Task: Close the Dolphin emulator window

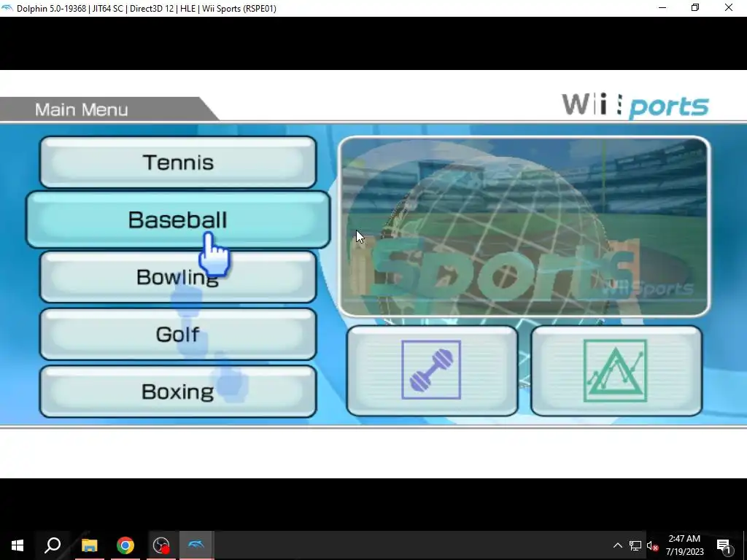Action: click(729, 8)
